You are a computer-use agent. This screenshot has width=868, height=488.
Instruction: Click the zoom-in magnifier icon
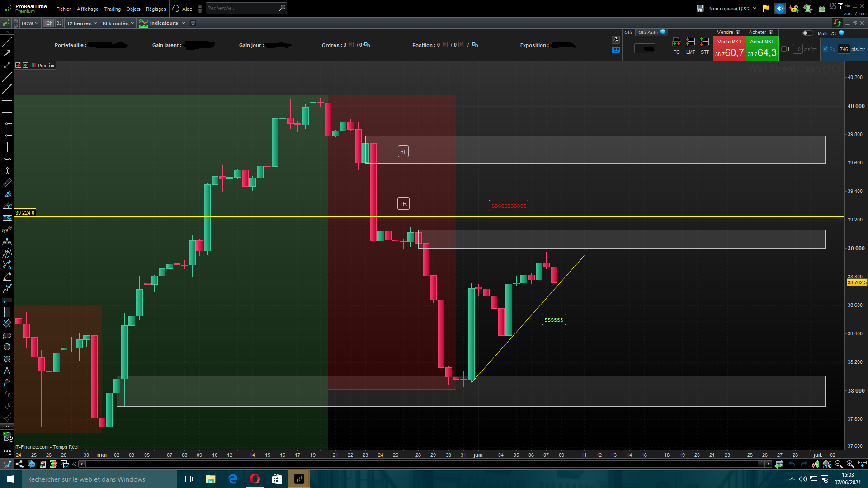[850, 464]
